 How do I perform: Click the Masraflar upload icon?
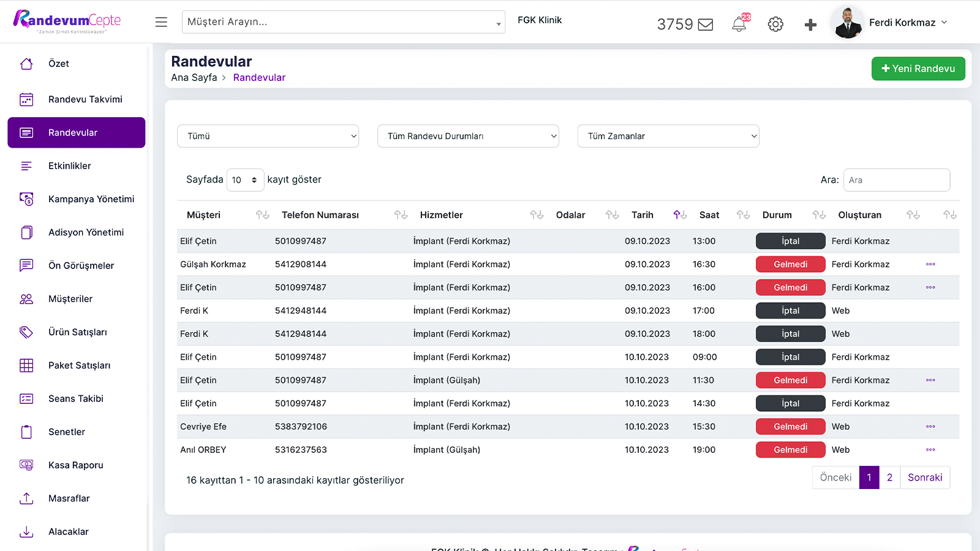tap(26, 498)
